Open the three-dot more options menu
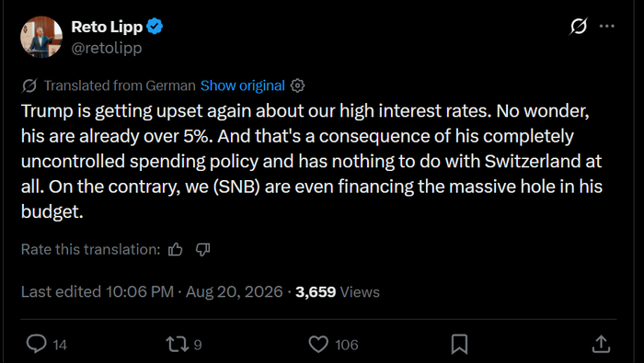 tap(606, 27)
